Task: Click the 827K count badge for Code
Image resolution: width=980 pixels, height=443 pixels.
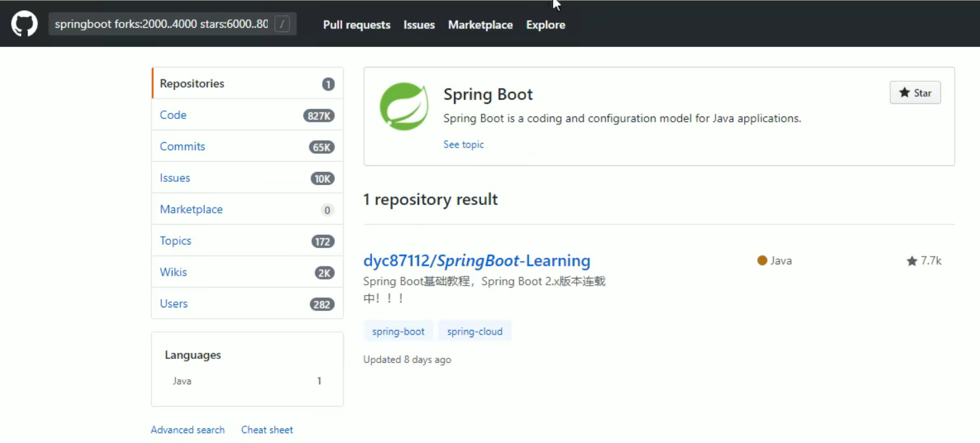Action: click(x=319, y=116)
